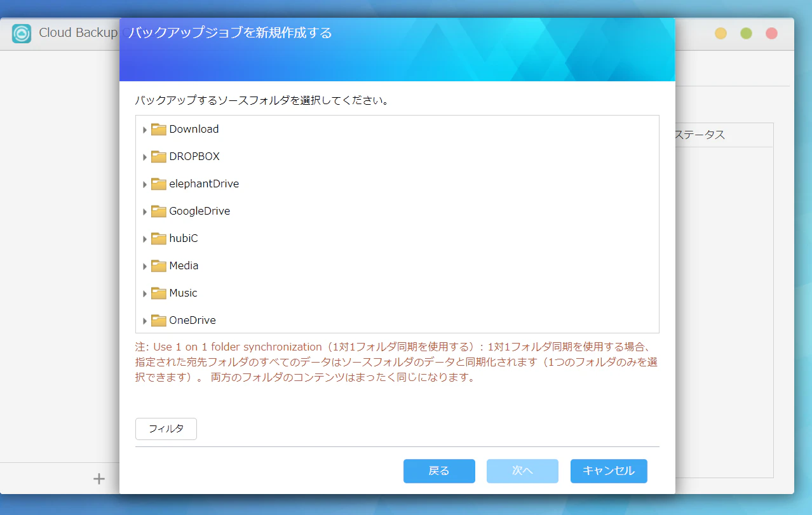
Task: Click the yellow minimize window button
Action: tap(721, 34)
